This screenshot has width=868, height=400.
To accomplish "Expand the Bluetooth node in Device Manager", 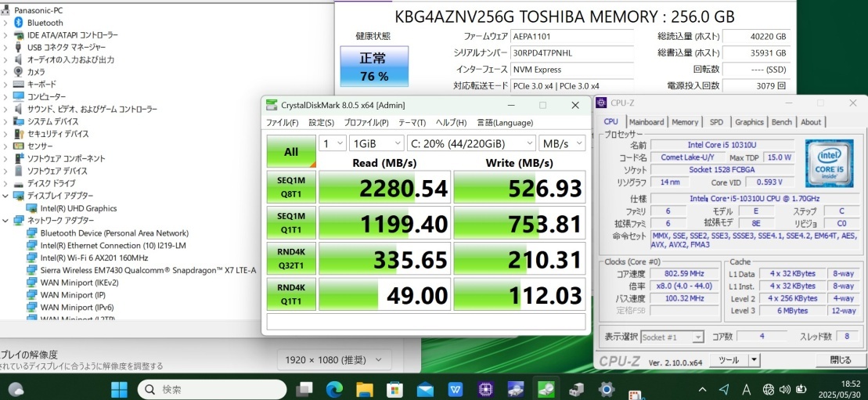I will 5,23.
